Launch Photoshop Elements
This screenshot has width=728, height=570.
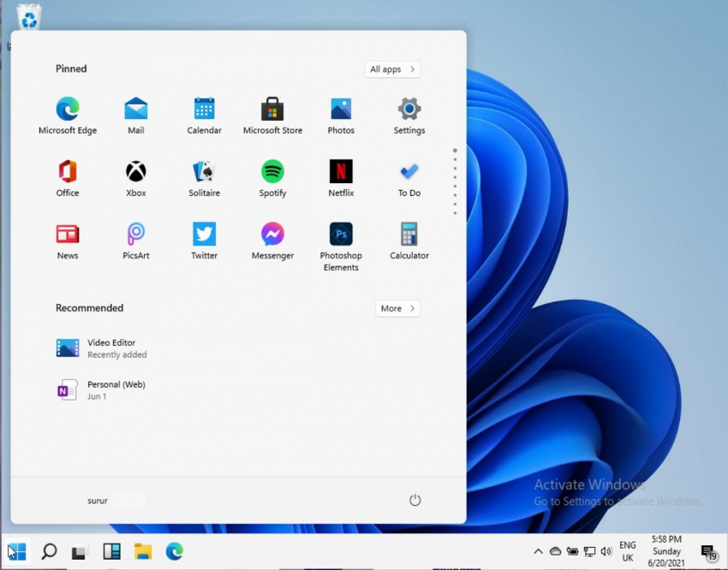341,235
